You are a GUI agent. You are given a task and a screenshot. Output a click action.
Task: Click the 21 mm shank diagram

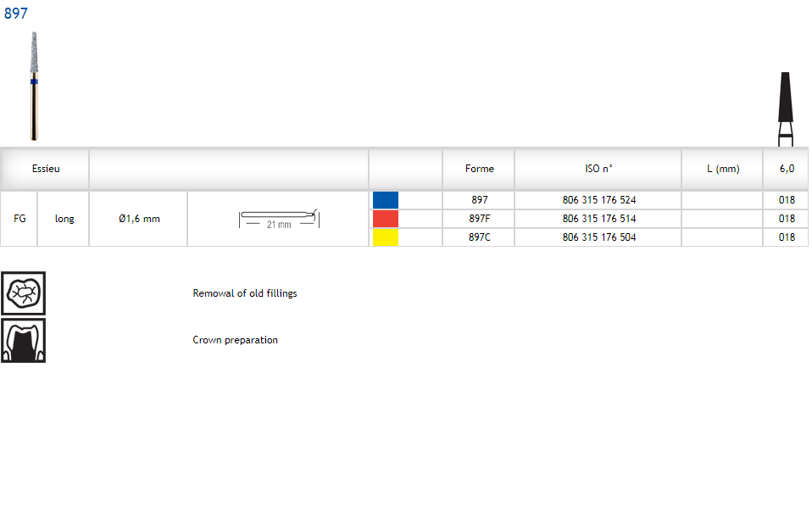(278, 219)
